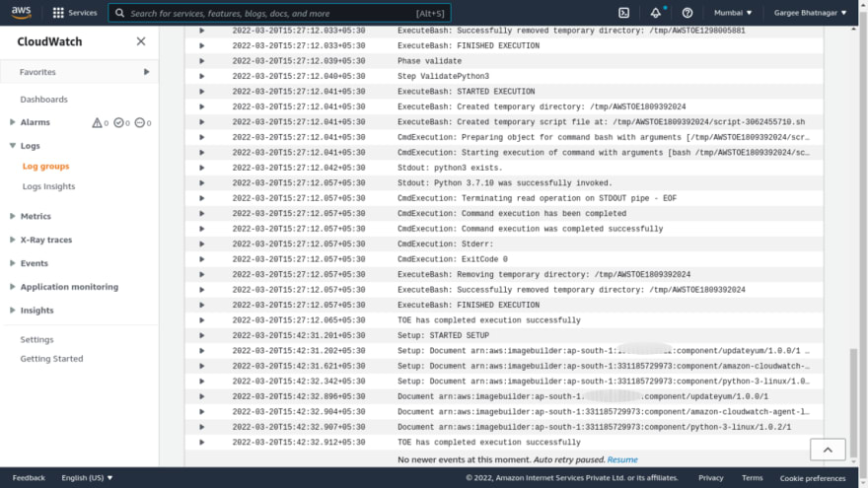This screenshot has height=488, width=868.
Task: Open the Getting Started page
Action: point(51,359)
